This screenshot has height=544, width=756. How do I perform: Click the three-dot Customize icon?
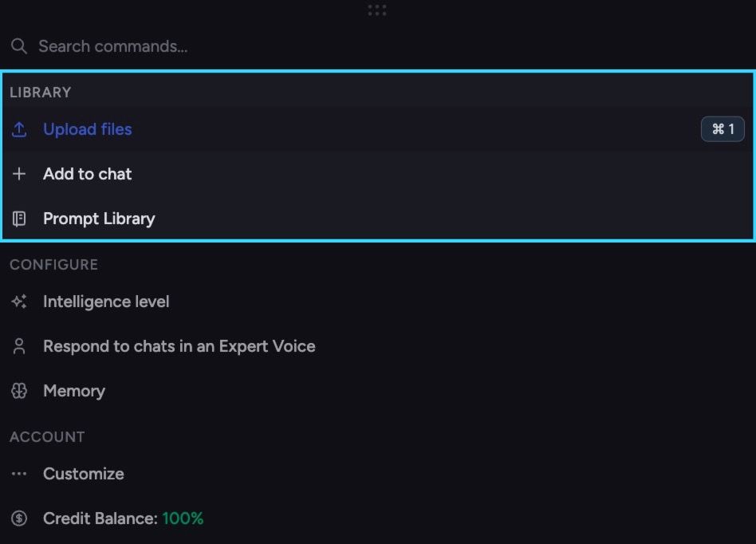click(19, 474)
